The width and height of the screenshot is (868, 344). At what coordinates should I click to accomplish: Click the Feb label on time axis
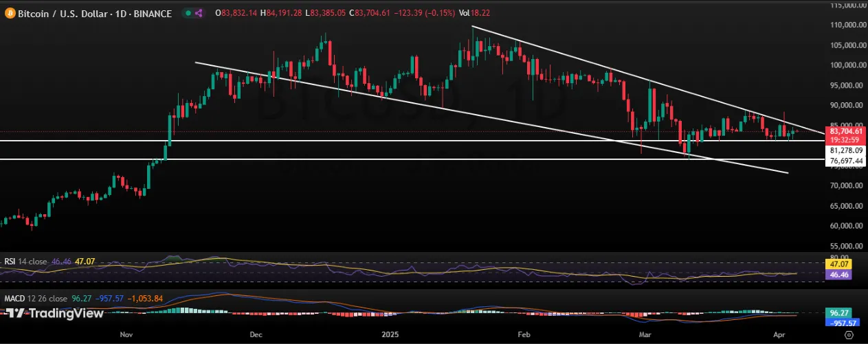524,334
